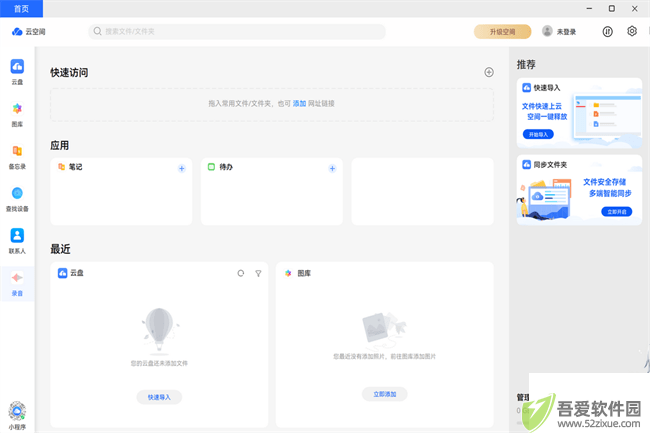Image resolution: width=650 pixels, height=433 pixels.
Task: Open the 录音 recordings sidebar icon
Action: (17, 278)
